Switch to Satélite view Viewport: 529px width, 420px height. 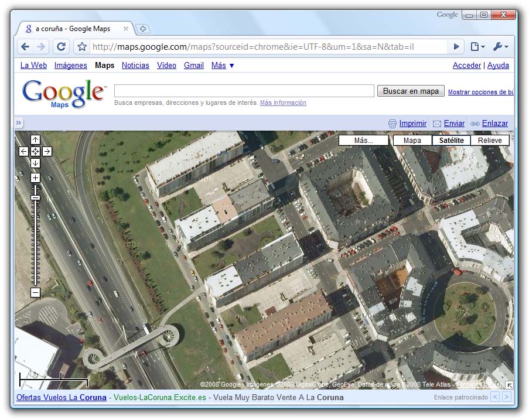point(452,141)
